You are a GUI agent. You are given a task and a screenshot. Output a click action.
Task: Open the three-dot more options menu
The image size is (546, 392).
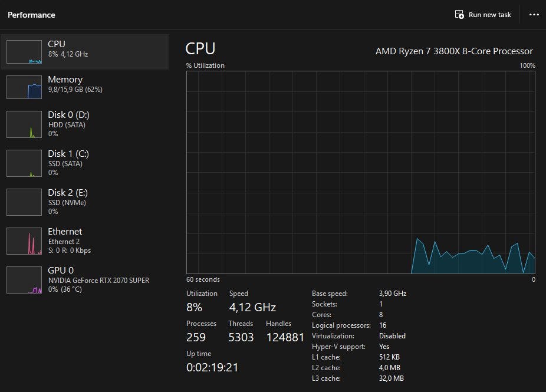534,15
